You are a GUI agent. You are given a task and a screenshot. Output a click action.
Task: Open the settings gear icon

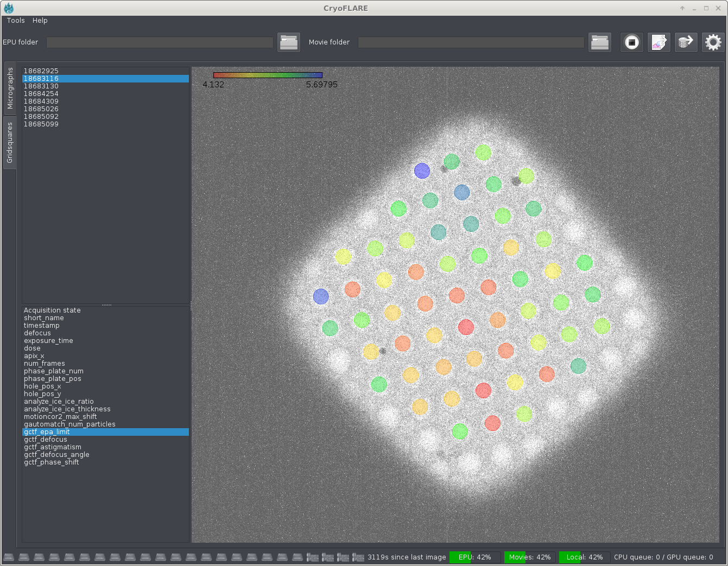(713, 42)
